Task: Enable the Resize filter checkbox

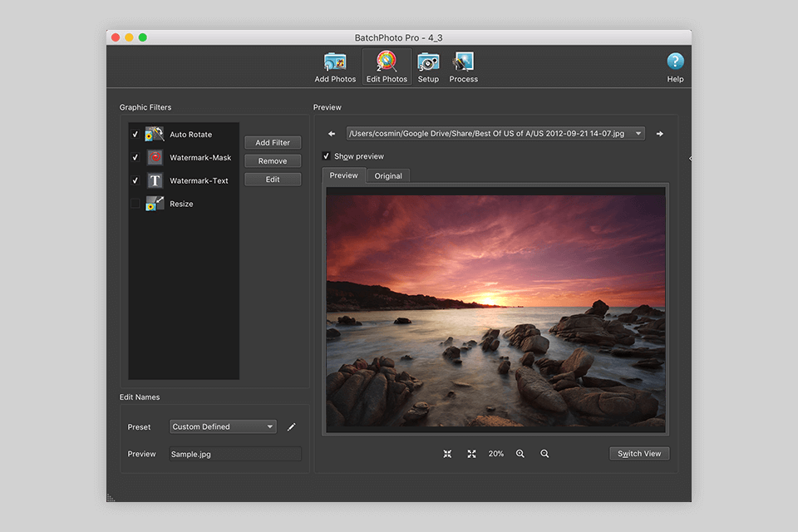Action: coord(135,204)
